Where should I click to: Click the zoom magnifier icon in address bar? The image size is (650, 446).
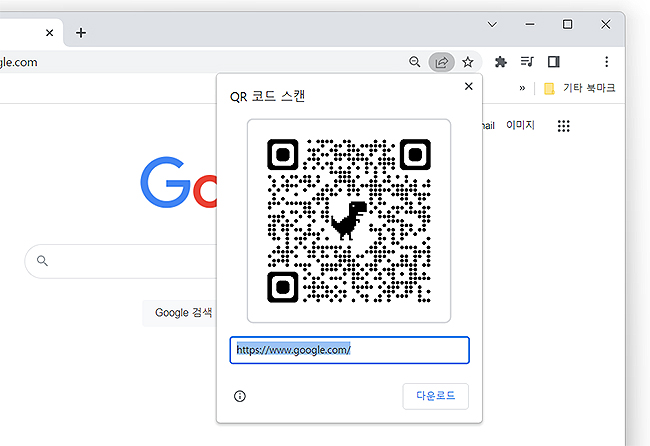click(x=414, y=62)
